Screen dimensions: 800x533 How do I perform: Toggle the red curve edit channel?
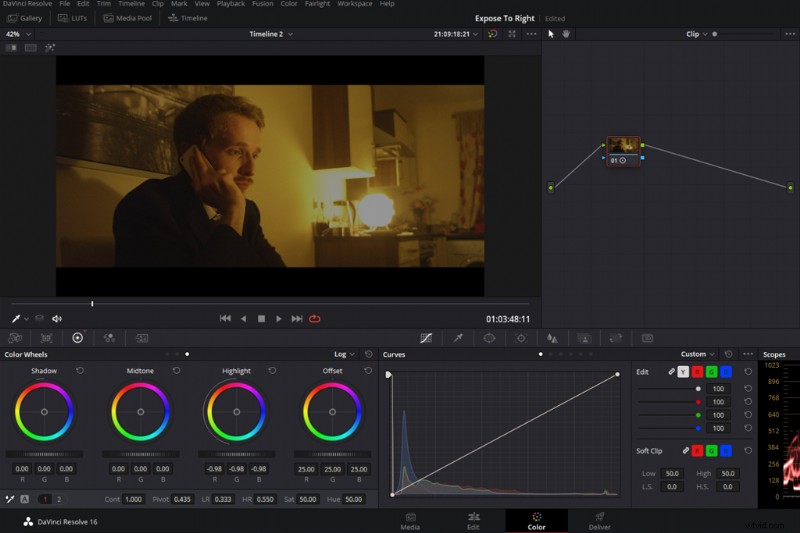click(x=697, y=372)
